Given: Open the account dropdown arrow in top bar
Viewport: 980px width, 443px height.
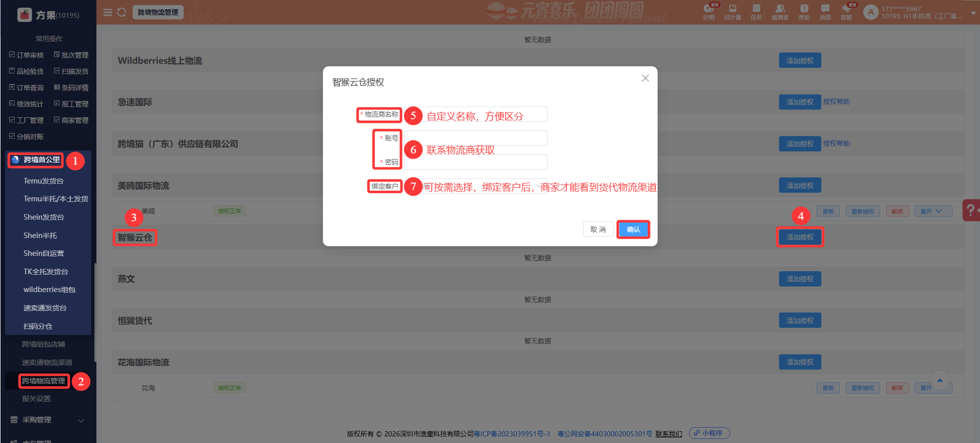Looking at the screenshot, I should 973,13.
